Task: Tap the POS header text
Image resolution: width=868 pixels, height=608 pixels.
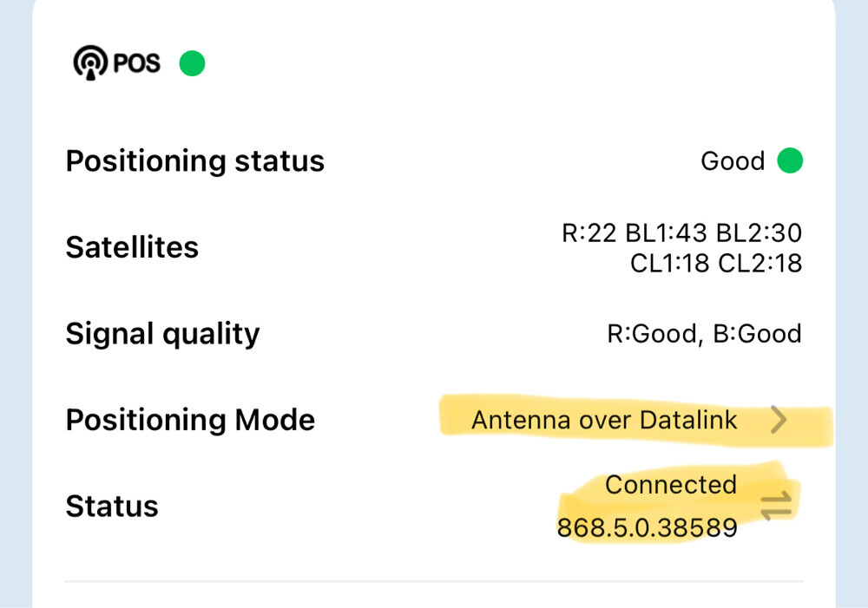Action: point(136,63)
